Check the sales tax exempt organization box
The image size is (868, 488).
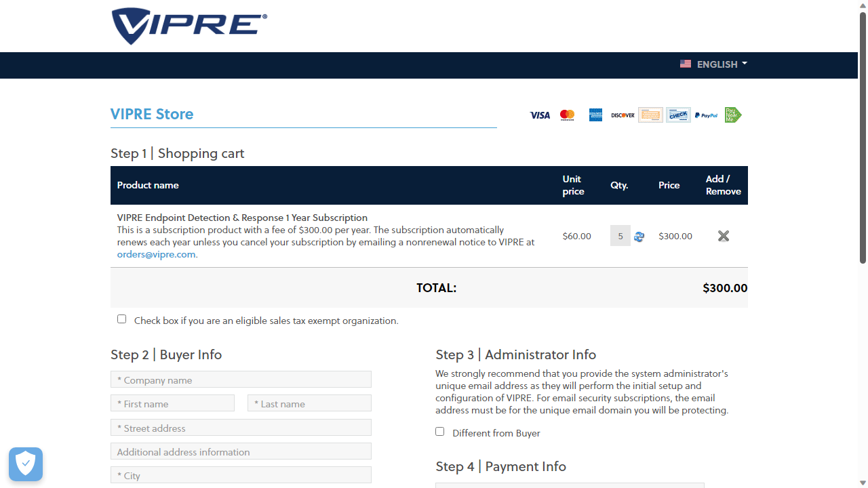tap(121, 319)
